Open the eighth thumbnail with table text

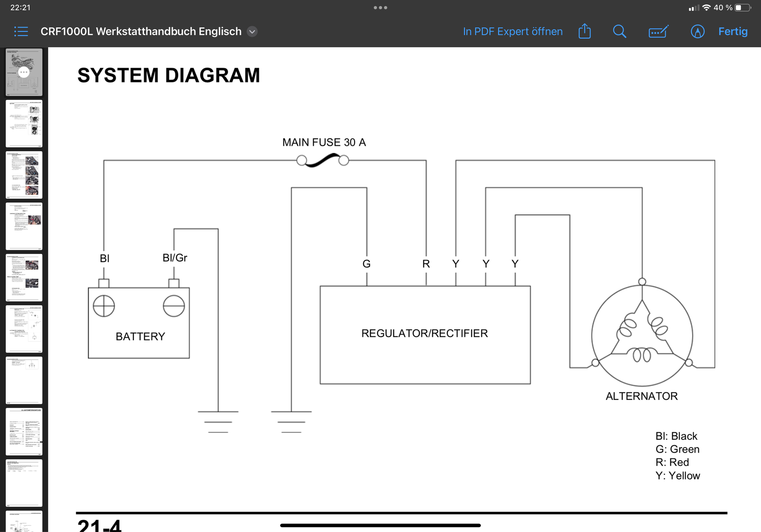[24, 431]
